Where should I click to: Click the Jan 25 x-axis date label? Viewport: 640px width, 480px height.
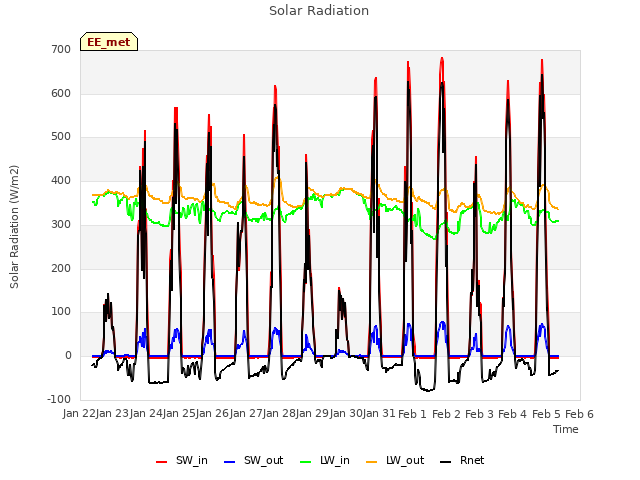179,414
